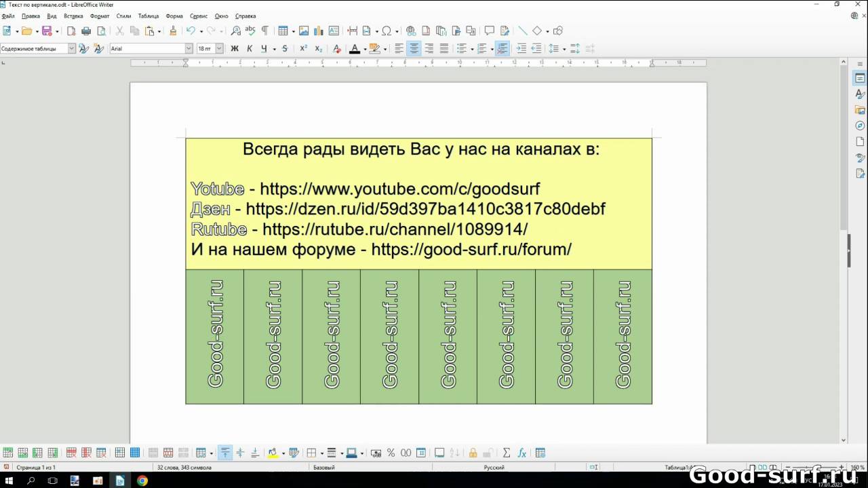Toggle formatting marks pilcrow
This screenshot has width=868, height=488.
[x=265, y=31]
